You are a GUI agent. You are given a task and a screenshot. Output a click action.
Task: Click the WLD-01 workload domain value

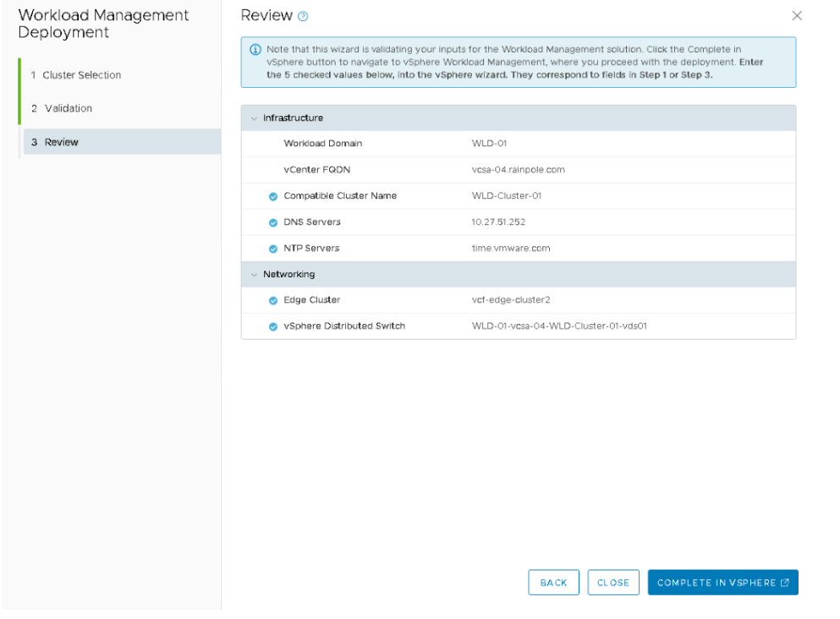489,144
